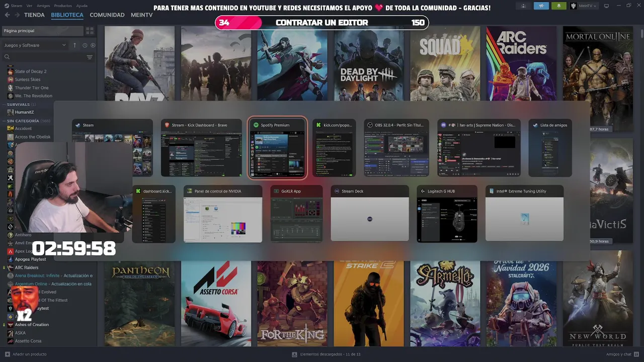Select We. The Revolution in sidebar
644x362 pixels.
coord(33,96)
